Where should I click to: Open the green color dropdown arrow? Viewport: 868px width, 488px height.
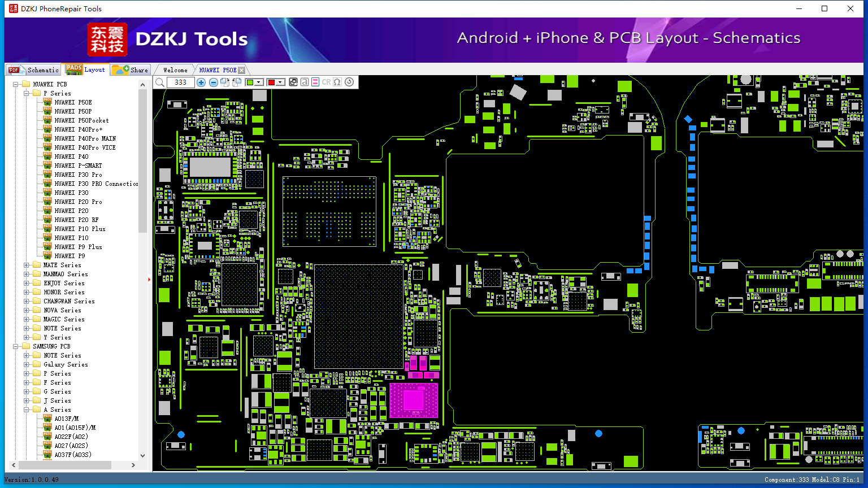(x=259, y=82)
